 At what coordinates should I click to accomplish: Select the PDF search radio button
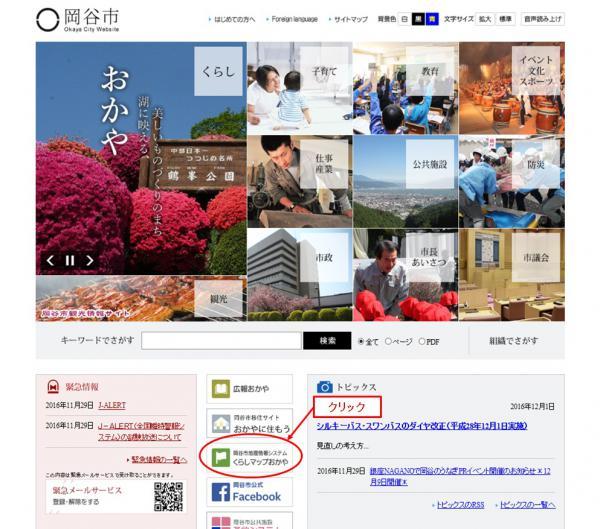(x=422, y=341)
